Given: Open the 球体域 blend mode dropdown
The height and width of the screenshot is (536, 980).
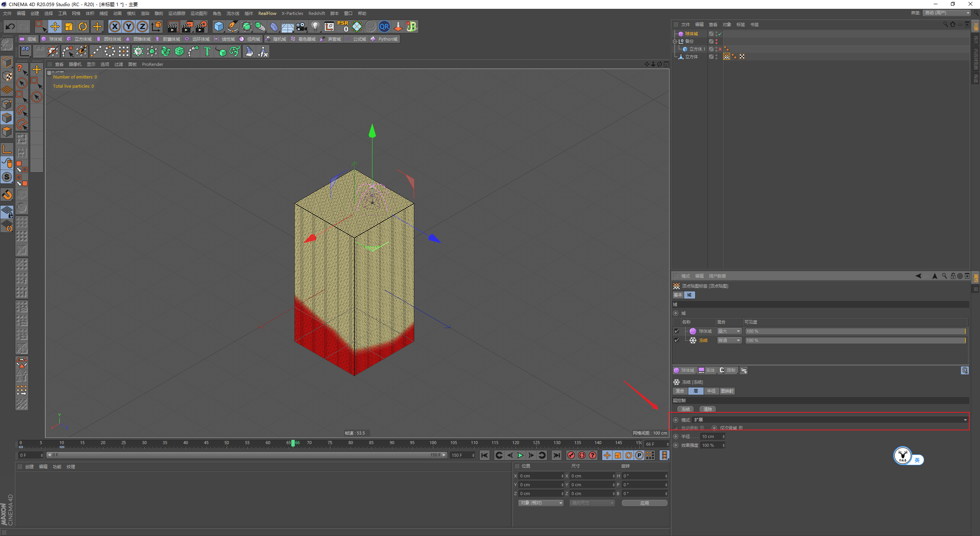Looking at the screenshot, I should click(x=729, y=331).
